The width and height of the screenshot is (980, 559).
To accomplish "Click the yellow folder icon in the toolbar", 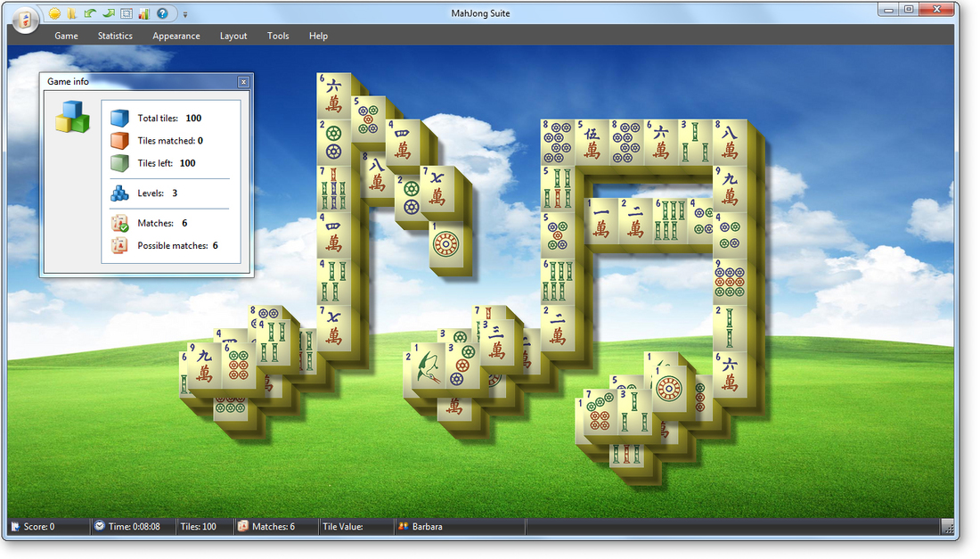I will pos(72,13).
